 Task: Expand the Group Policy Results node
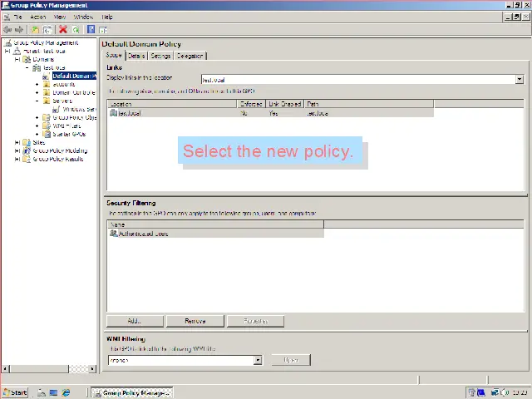click(x=17, y=159)
